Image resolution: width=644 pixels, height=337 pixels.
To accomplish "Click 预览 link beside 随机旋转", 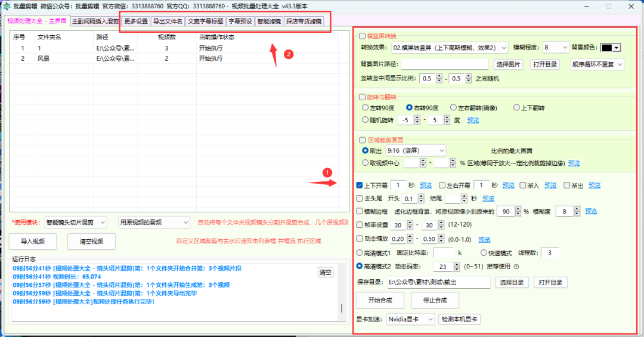I will 473,120.
